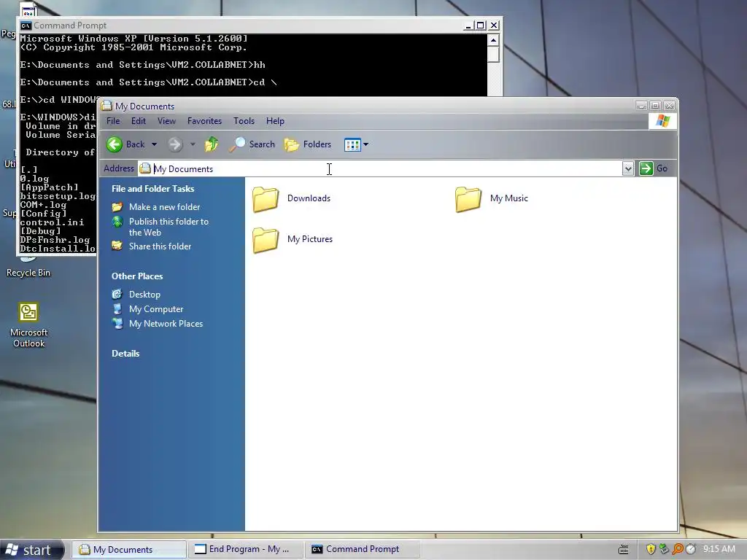
Task: Click the Share this folder icon
Action: (117, 246)
